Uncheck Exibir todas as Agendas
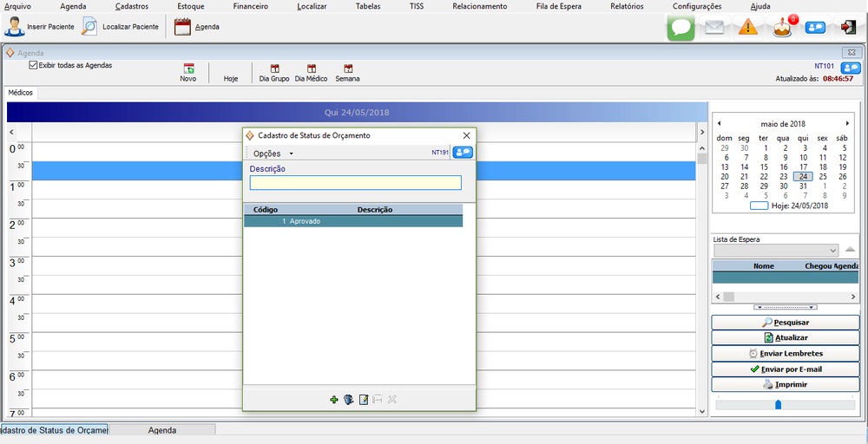The height and width of the screenshot is (444, 868). pos(33,65)
